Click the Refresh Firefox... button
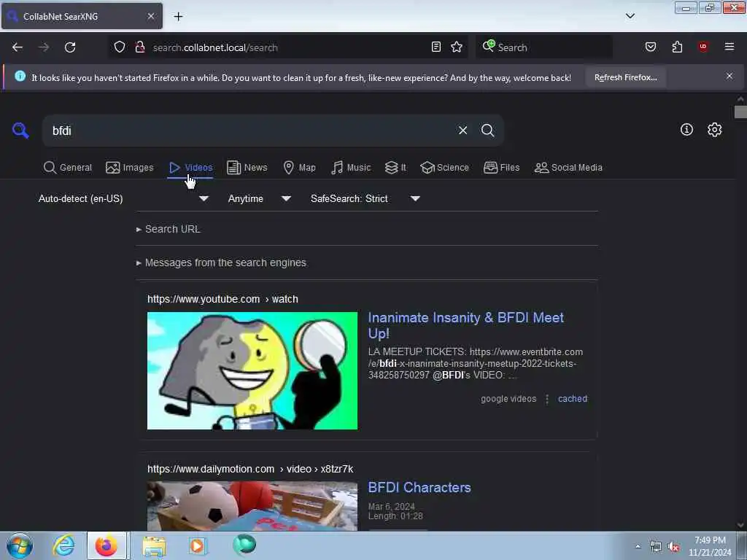Viewport: 747px width, 560px height. point(625,77)
